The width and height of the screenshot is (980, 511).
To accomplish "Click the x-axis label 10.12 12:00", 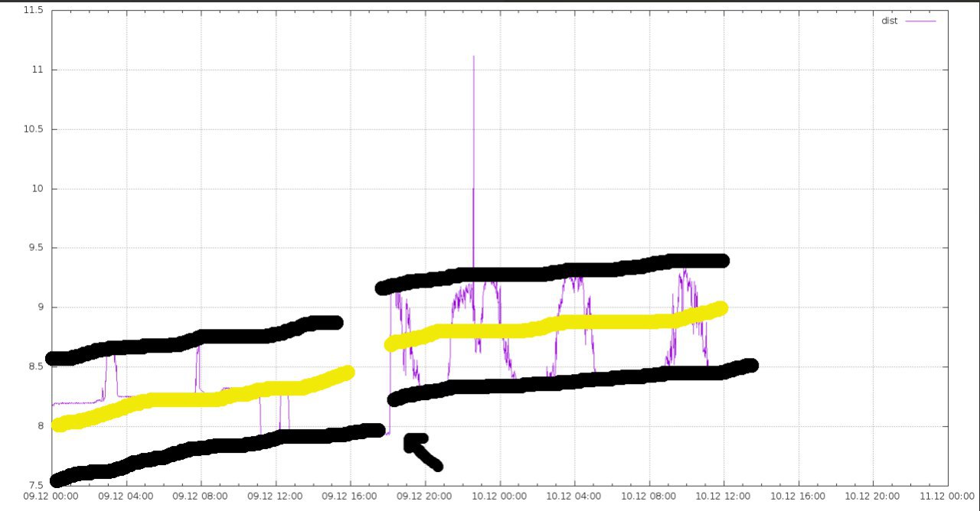I will pyautogui.click(x=724, y=496).
